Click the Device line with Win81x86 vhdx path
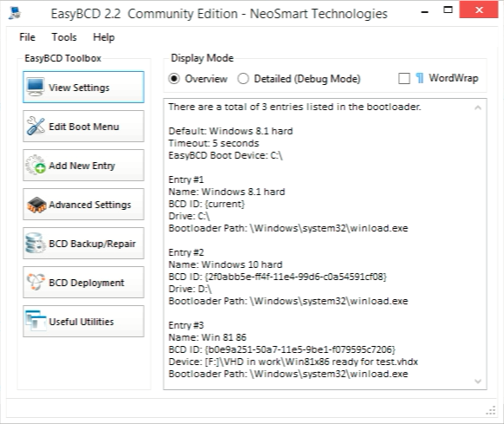The height and width of the screenshot is (424, 504). point(293,362)
